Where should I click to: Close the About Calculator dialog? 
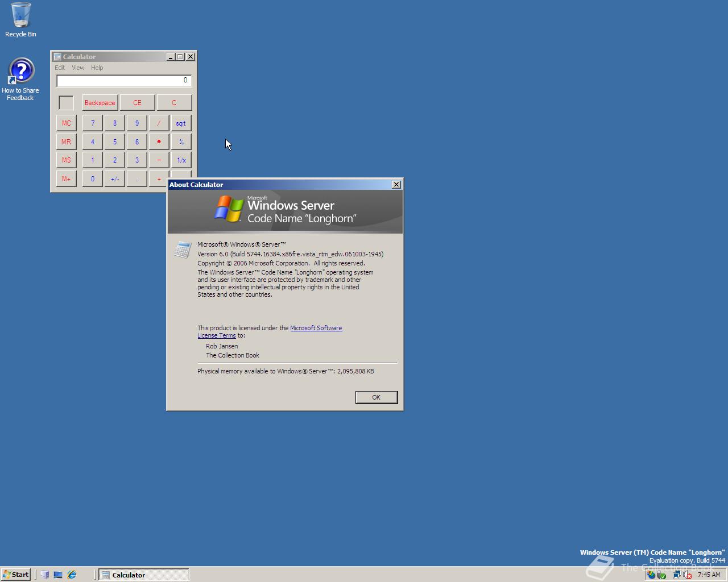396,185
